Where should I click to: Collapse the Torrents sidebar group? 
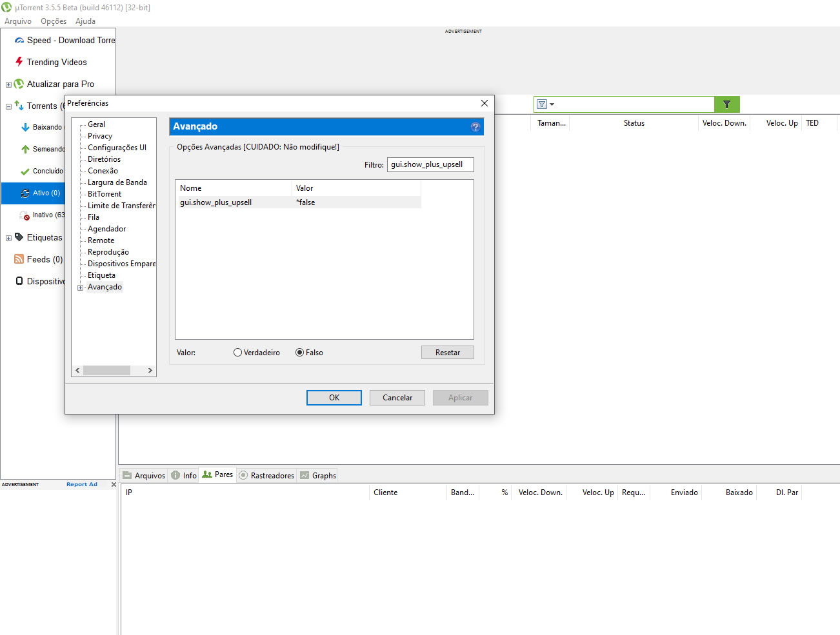pos(8,106)
